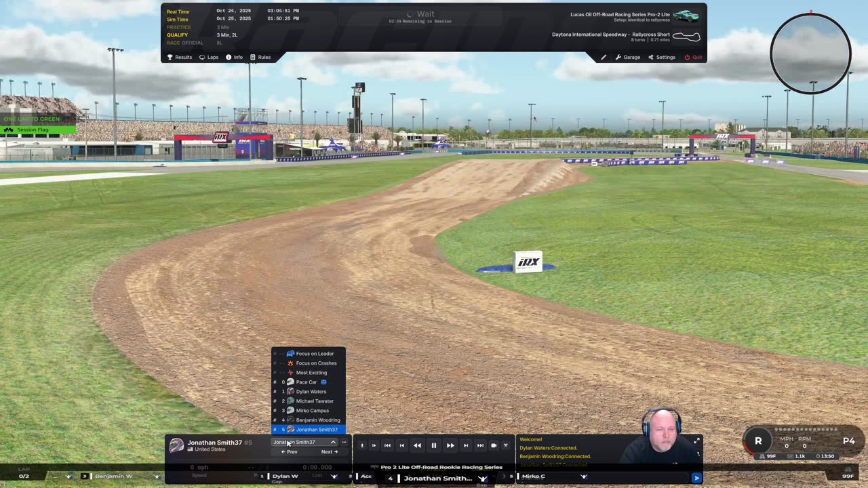This screenshot has height=488, width=868.
Task: Select Michael Tawater in driver list
Action: coord(309,401)
